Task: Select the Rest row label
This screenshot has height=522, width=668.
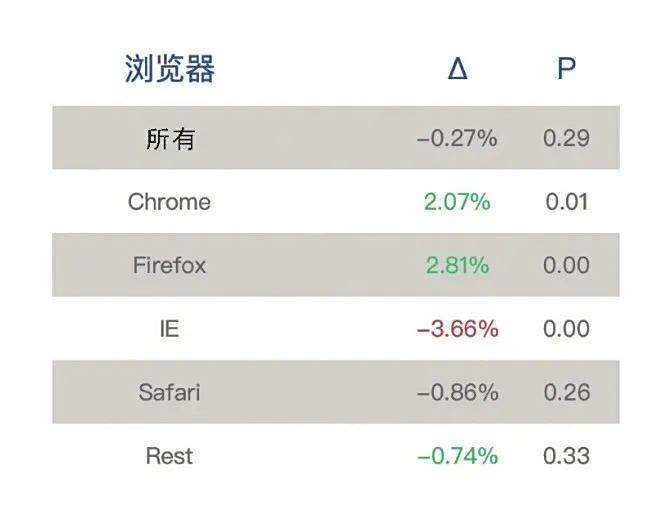Action: pyautogui.click(x=170, y=456)
